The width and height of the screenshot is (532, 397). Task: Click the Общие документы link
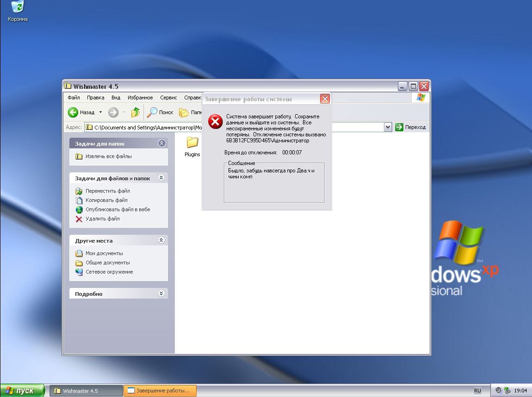107,263
